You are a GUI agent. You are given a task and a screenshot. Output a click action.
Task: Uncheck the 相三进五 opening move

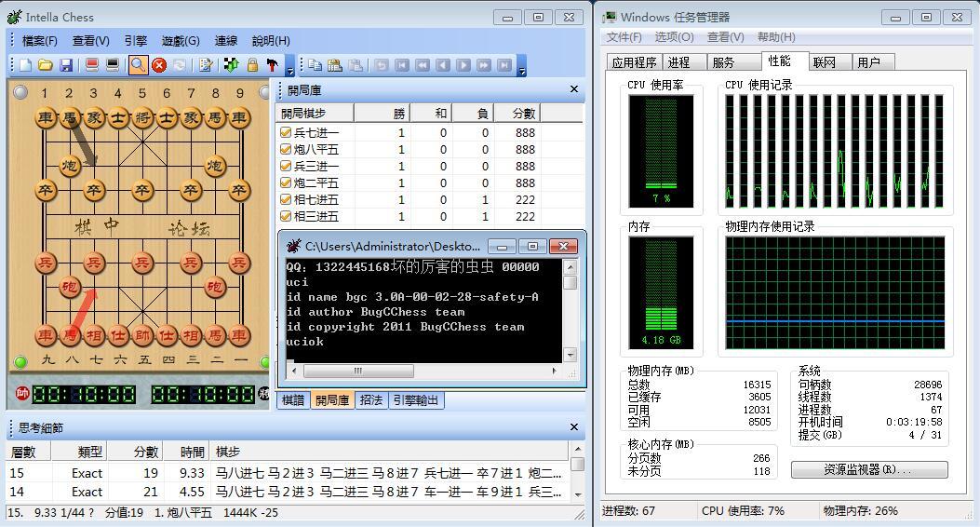point(286,216)
